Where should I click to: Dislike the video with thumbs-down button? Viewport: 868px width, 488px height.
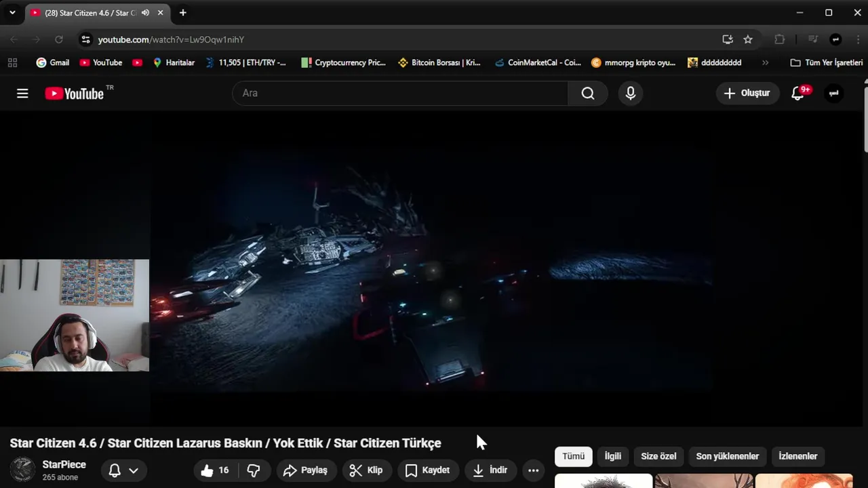(x=254, y=470)
